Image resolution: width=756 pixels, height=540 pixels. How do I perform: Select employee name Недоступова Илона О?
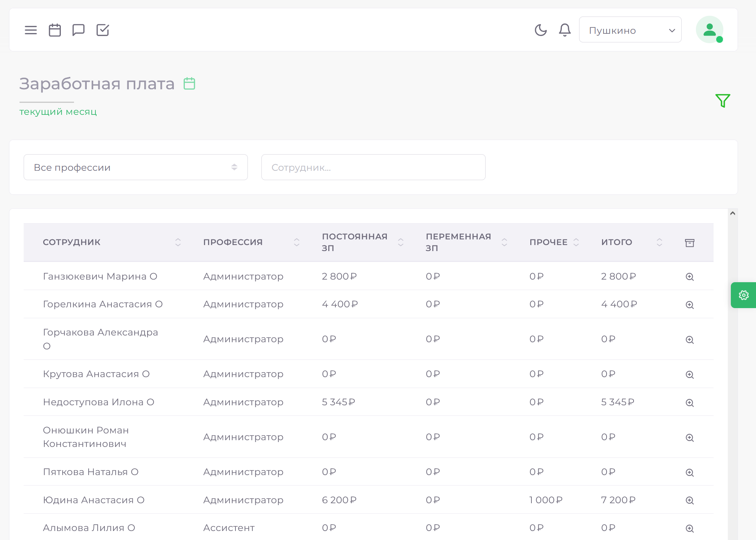click(99, 402)
